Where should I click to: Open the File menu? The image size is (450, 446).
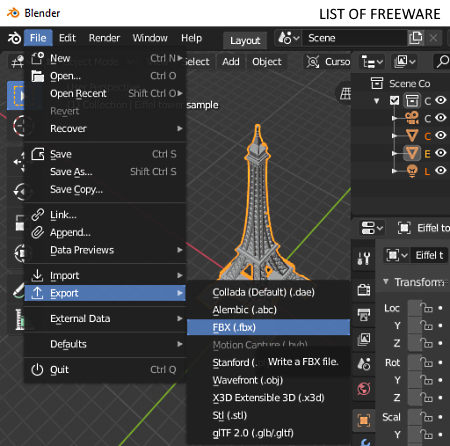38,38
